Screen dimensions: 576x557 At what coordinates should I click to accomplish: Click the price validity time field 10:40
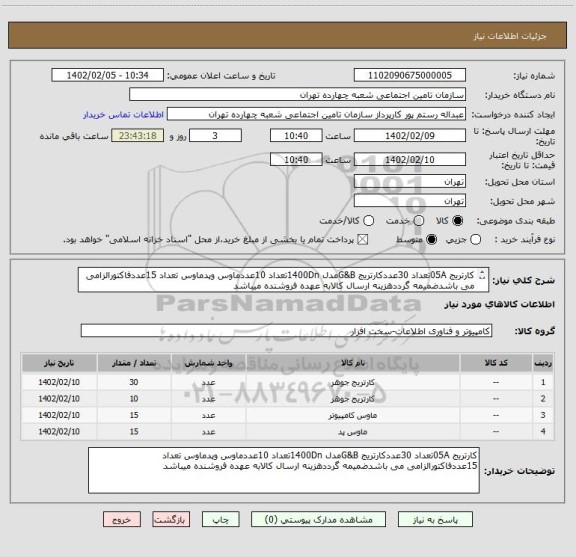(296, 159)
